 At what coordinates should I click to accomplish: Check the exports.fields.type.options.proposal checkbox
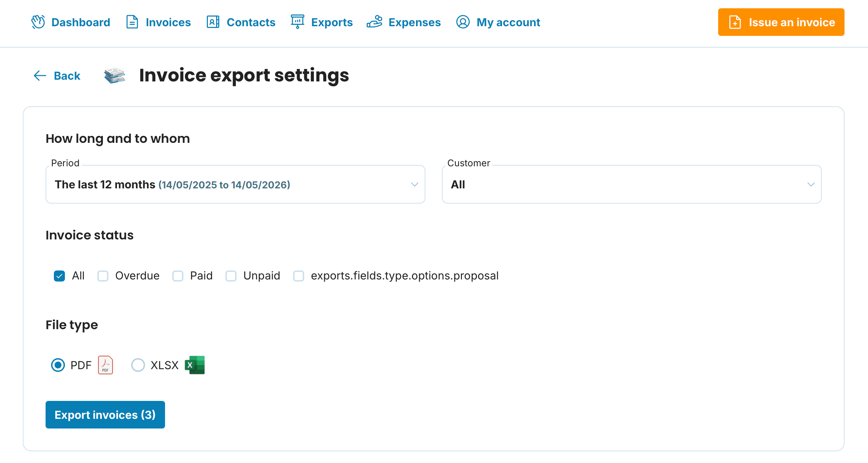coord(299,276)
